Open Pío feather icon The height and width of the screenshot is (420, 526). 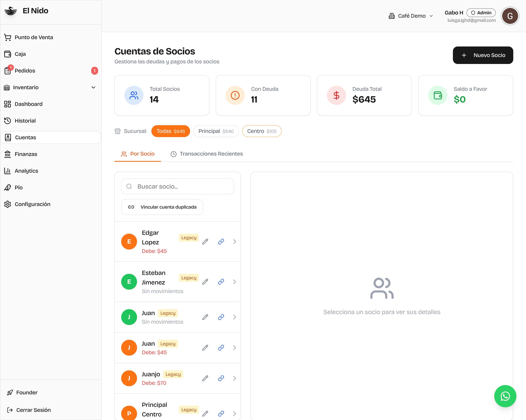[x=8, y=187]
